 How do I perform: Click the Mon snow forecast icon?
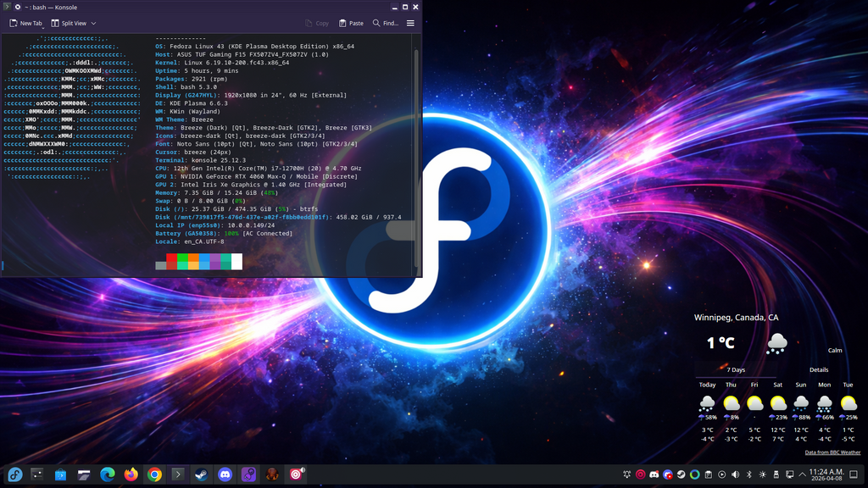click(x=824, y=402)
